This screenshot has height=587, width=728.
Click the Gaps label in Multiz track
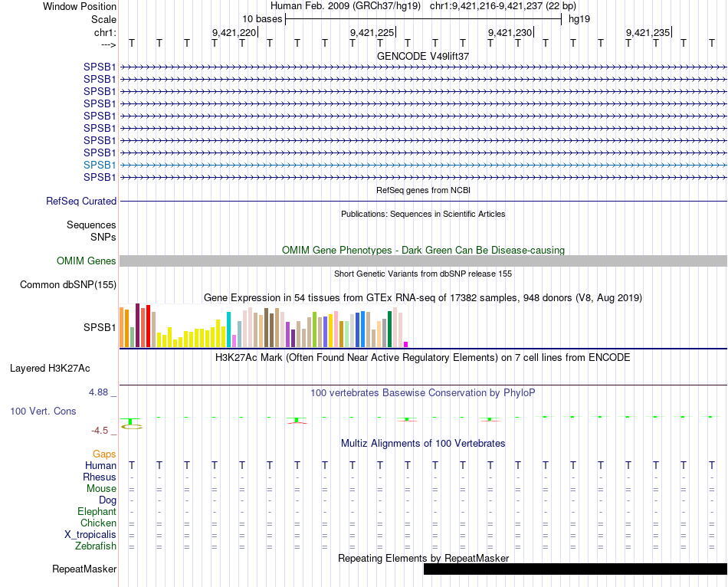point(104,454)
